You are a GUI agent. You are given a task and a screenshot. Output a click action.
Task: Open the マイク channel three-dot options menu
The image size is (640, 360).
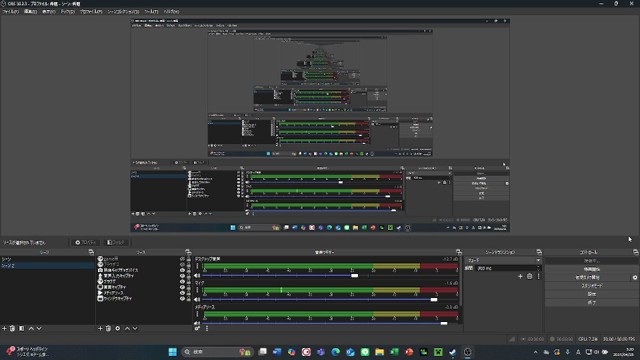(x=198, y=290)
